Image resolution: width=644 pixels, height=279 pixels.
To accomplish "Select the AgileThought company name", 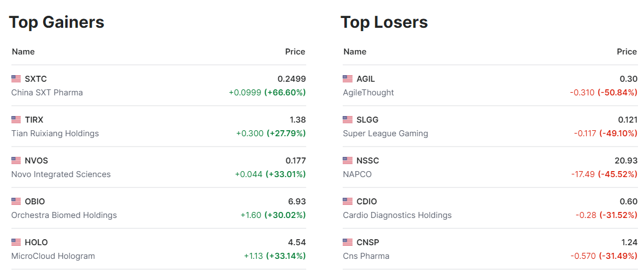I will click(368, 93).
